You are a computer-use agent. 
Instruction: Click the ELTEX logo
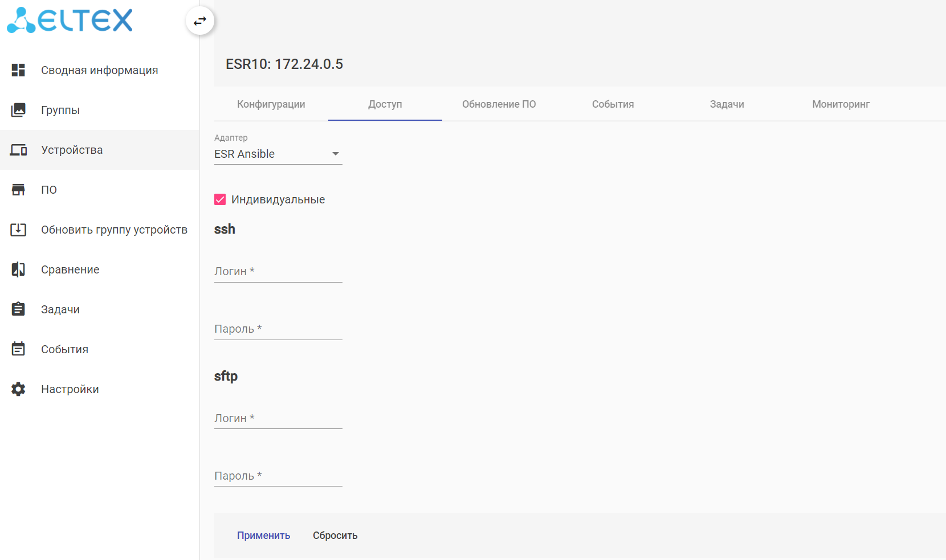click(x=70, y=21)
